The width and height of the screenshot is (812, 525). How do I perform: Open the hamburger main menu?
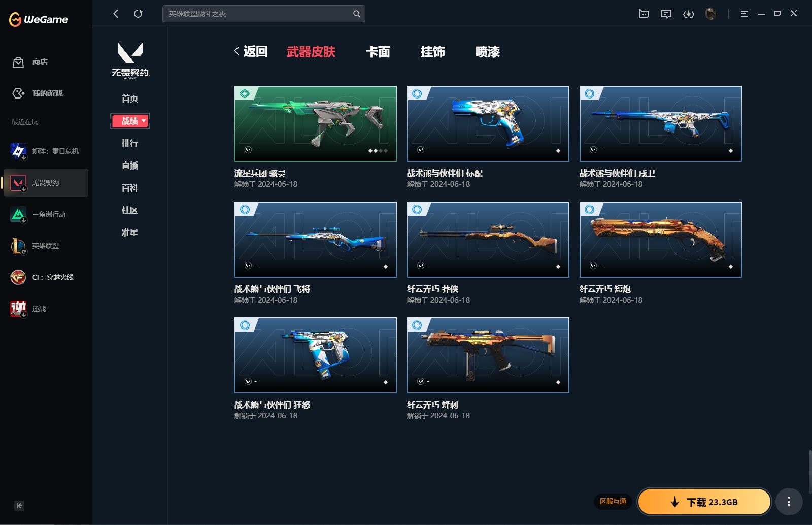pyautogui.click(x=744, y=14)
